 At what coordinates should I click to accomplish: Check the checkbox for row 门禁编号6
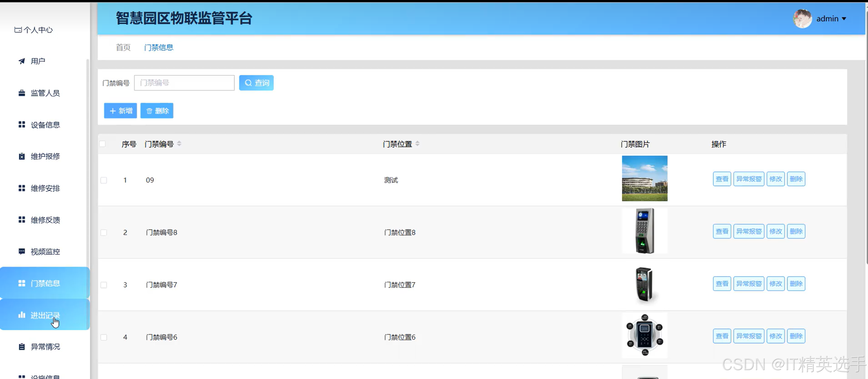coord(104,337)
